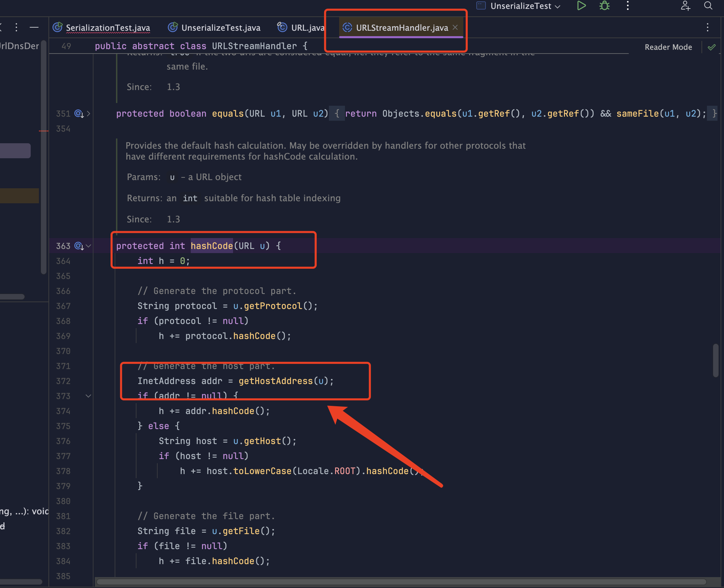Start debugging with the bug icon
The width and height of the screenshot is (724, 588).
pyautogui.click(x=605, y=6)
